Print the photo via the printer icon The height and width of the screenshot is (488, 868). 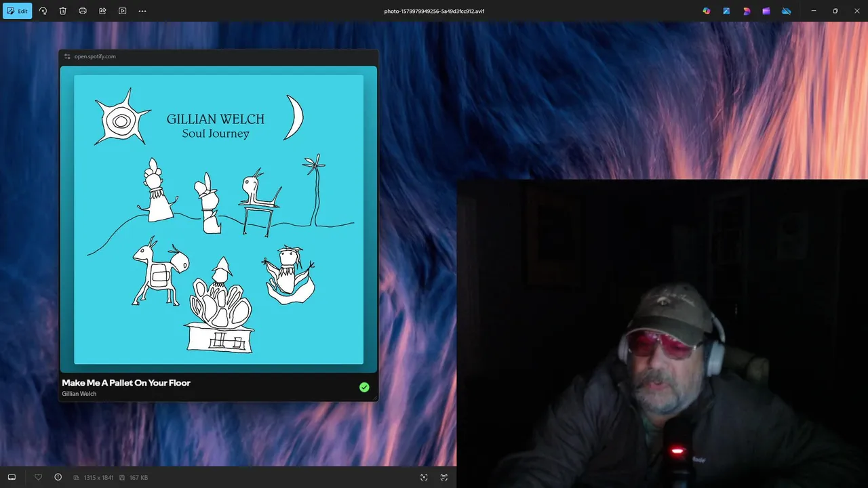83,11
